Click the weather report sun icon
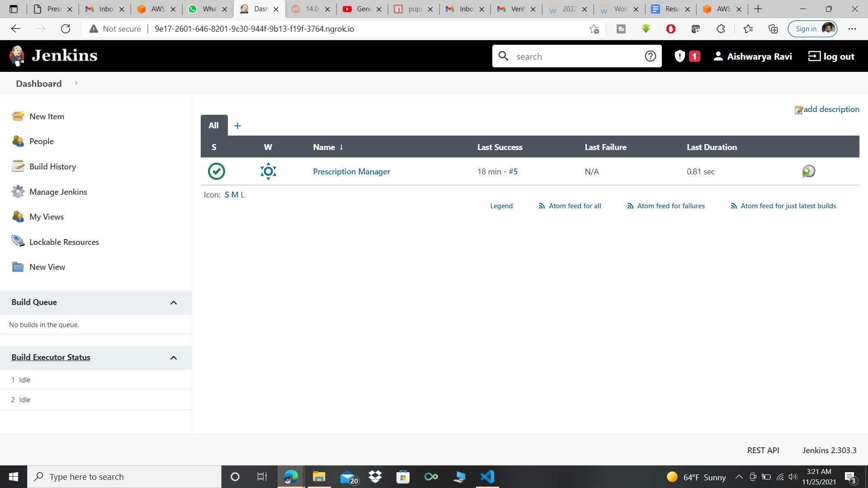868x488 pixels. (268, 171)
